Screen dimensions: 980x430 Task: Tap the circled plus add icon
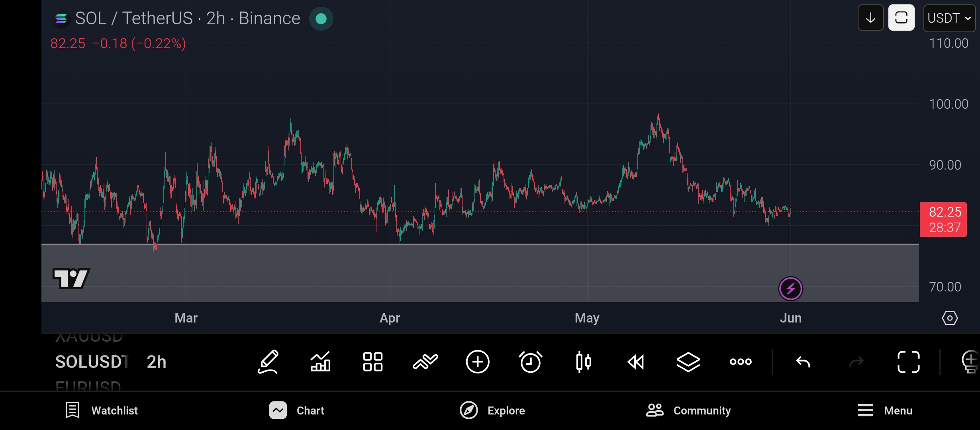[x=478, y=362]
